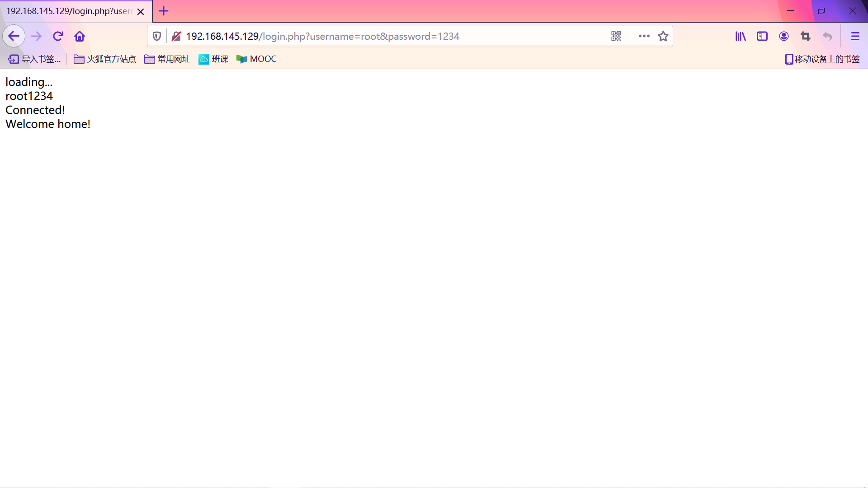Open the MOOC bookmark
The image size is (868, 488).
(257, 59)
